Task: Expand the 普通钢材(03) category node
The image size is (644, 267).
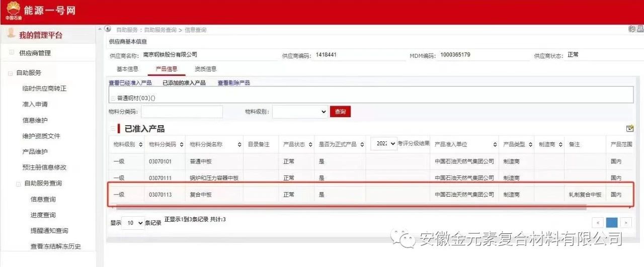Action: click(113, 99)
